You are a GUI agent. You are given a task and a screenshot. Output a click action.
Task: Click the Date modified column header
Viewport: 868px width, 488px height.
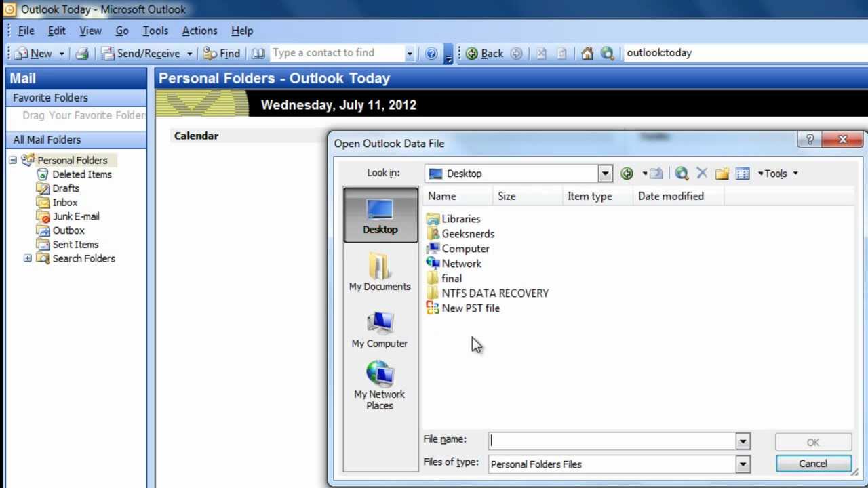click(x=678, y=196)
